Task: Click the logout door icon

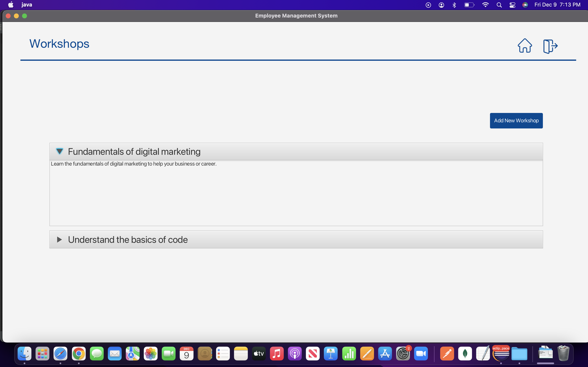Action: pyautogui.click(x=550, y=46)
